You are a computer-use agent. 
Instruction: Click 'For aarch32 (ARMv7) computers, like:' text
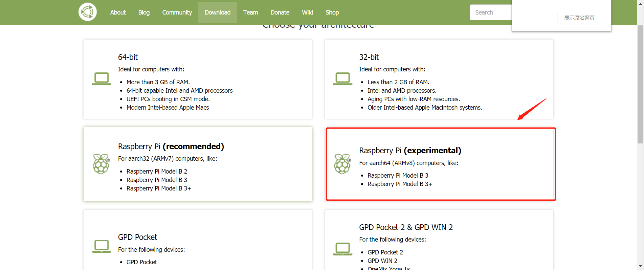pyautogui.click(x=168, y=159)
